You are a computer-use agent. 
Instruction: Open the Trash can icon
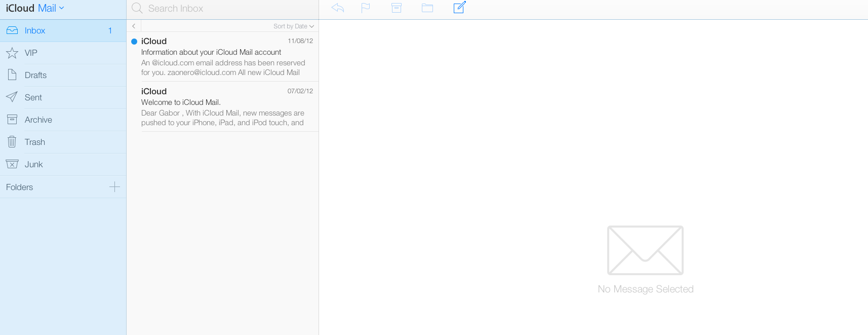(x=12, y=141)
